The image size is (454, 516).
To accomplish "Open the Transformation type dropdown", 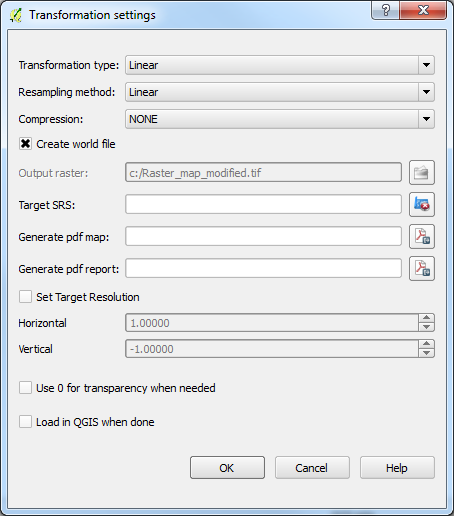I will point(280,65).
